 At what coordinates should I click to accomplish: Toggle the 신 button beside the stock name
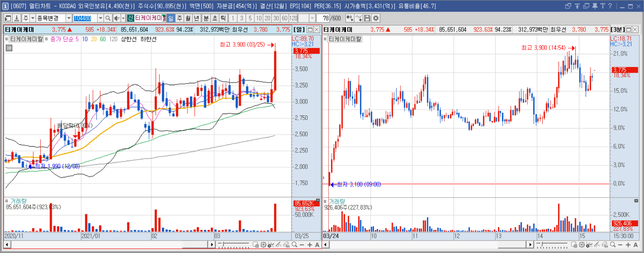click(x=130, y=18)
